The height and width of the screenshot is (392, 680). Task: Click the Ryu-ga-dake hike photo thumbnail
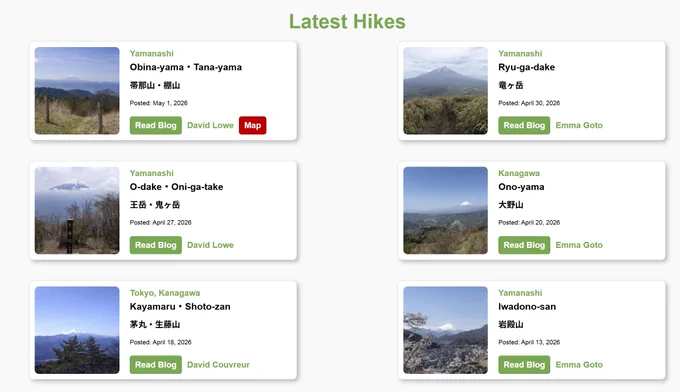click(445, 91)
